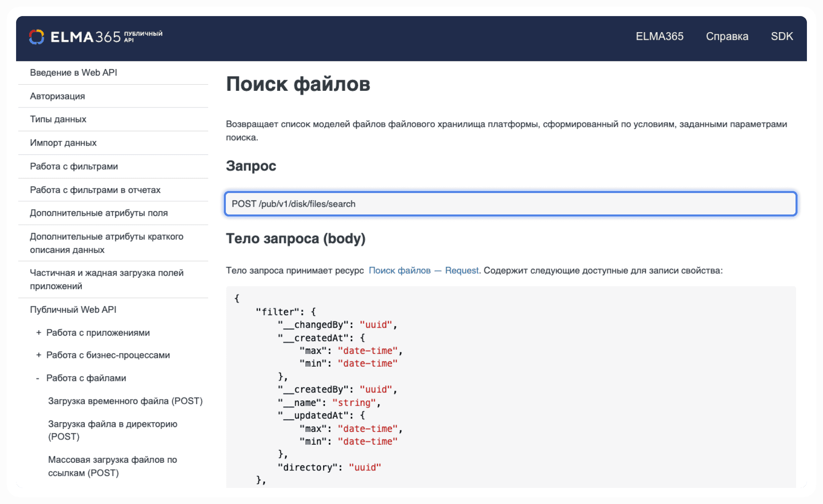Click Поиск файлов — Request link
The width and height of the screenshot is (823, 504).
[424, 270]
